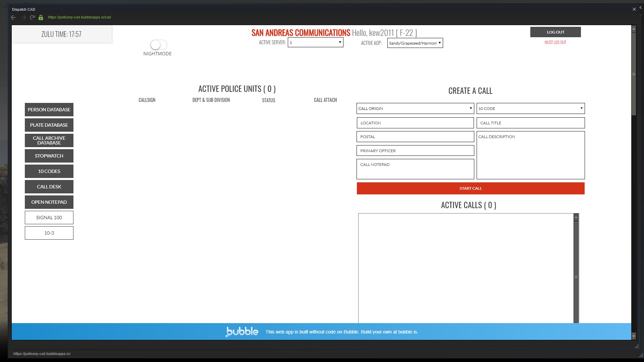Open the Plate Database

[x=49, y=125]
